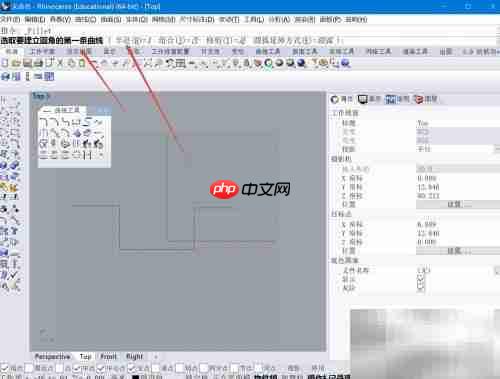Open the 实体(O) Solid menu
The height and width of the screenshot is (379, 500).
(136, 19)
